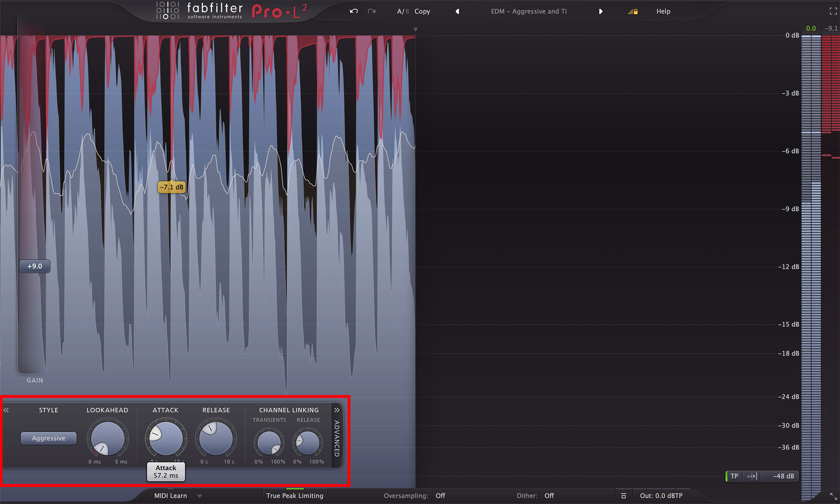The height and width of the screenshot is (504, 840).
Task: Click the -7.1 dB gain reduction label
Action: point(171,187)
